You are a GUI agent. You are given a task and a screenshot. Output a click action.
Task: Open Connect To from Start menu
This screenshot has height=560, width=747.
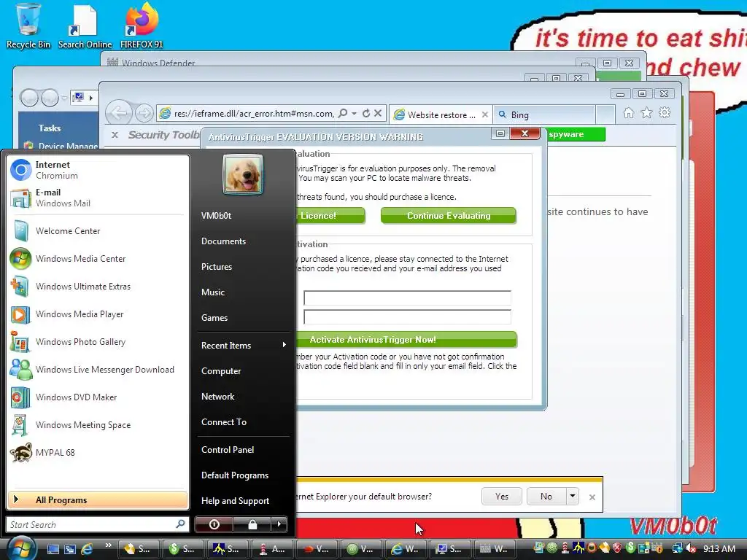click(x=224, y=422)
